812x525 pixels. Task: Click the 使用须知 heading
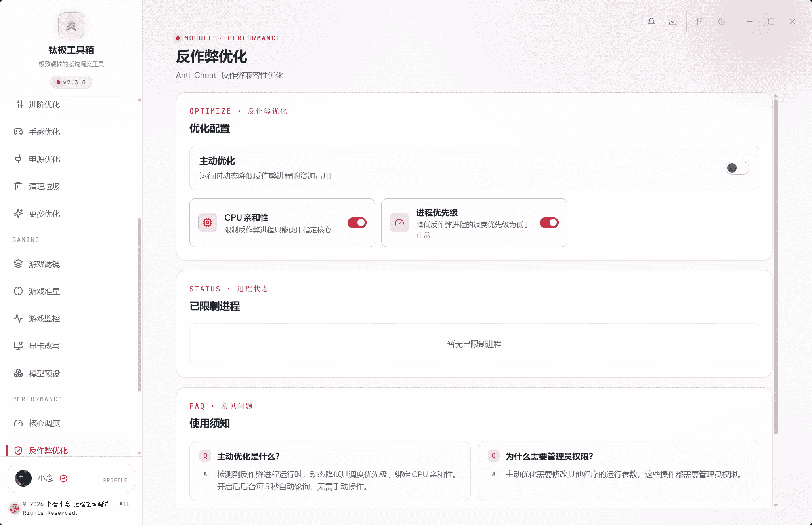click(210, 423)
